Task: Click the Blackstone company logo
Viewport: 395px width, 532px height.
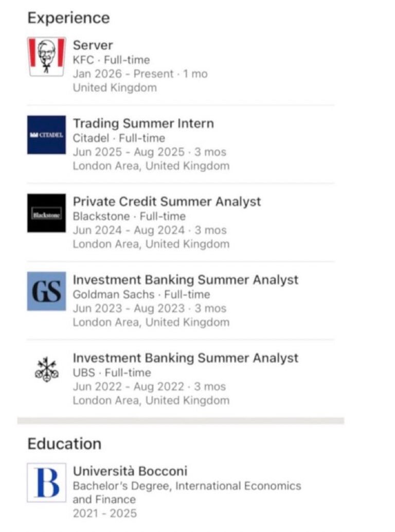Action: 46,213
